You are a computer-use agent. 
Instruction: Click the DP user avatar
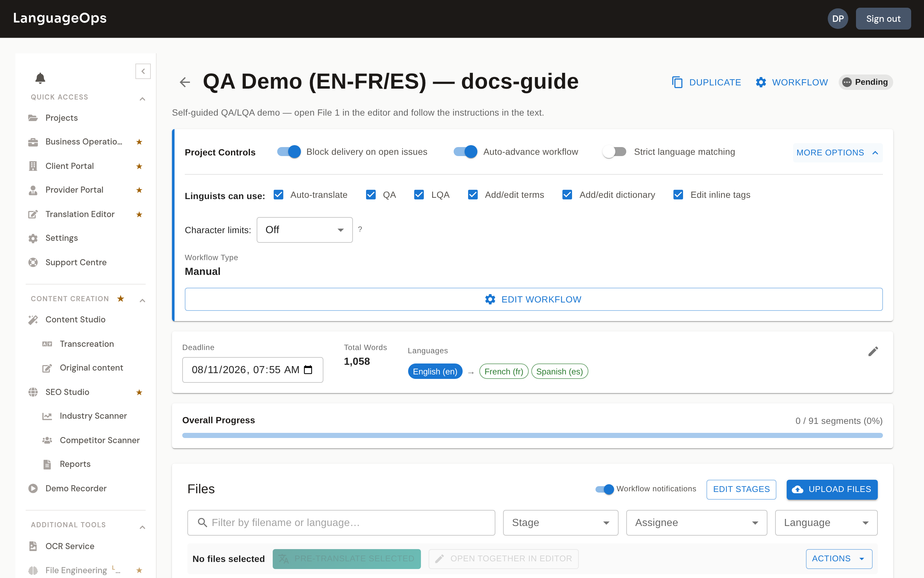[838, 19]
